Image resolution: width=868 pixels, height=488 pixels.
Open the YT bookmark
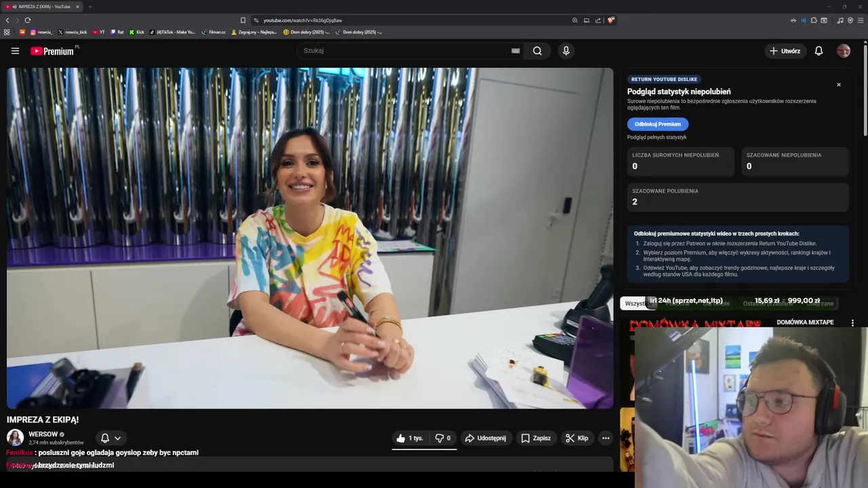(x=98, y=32)
